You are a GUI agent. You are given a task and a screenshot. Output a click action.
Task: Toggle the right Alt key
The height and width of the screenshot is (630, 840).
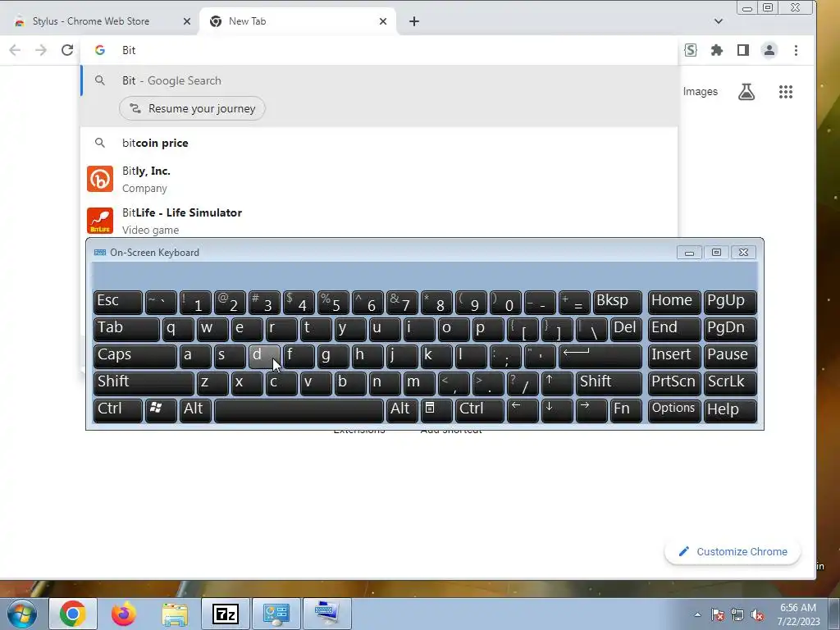click(x=402, y=411)
